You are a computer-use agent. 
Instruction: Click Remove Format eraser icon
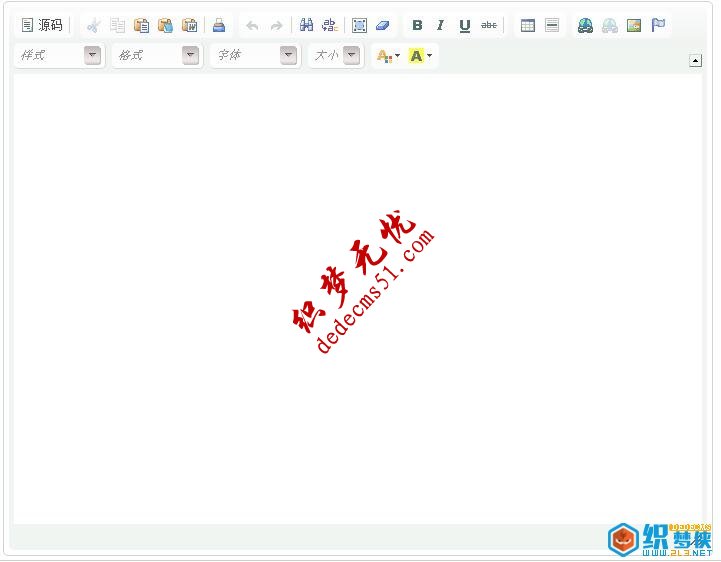pyautogui.click(x=383, y=25)
